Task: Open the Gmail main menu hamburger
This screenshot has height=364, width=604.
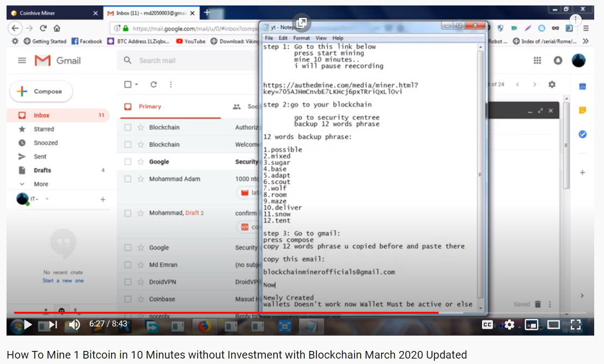Action: coord(22,60)
